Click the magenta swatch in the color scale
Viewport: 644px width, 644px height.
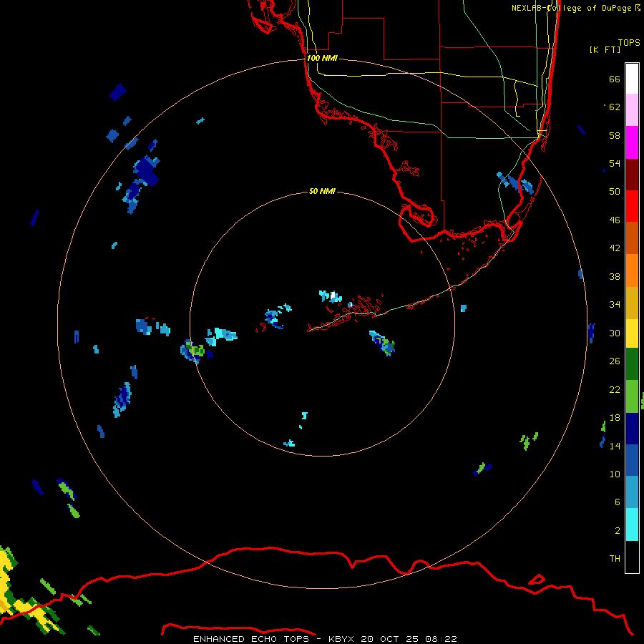pos(632,142)
